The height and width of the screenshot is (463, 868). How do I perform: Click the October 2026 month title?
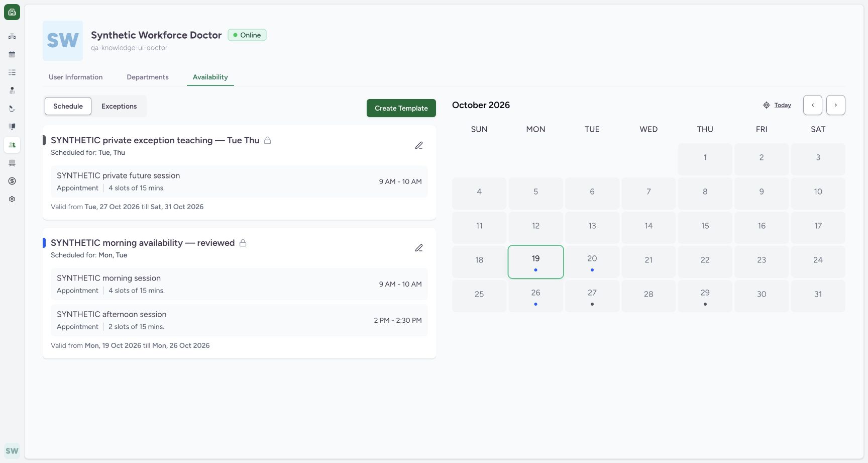pyautogui.click(x=481, y=105)
